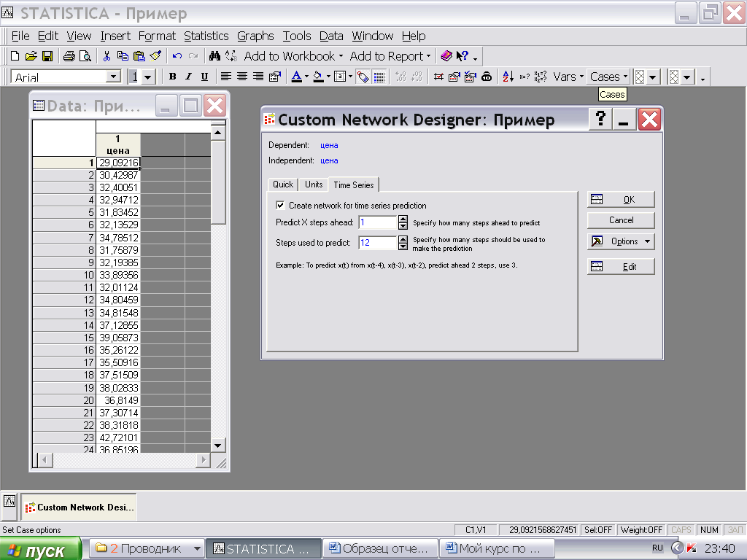Open the Arial font name dropdown

click(x=113, y=77)
